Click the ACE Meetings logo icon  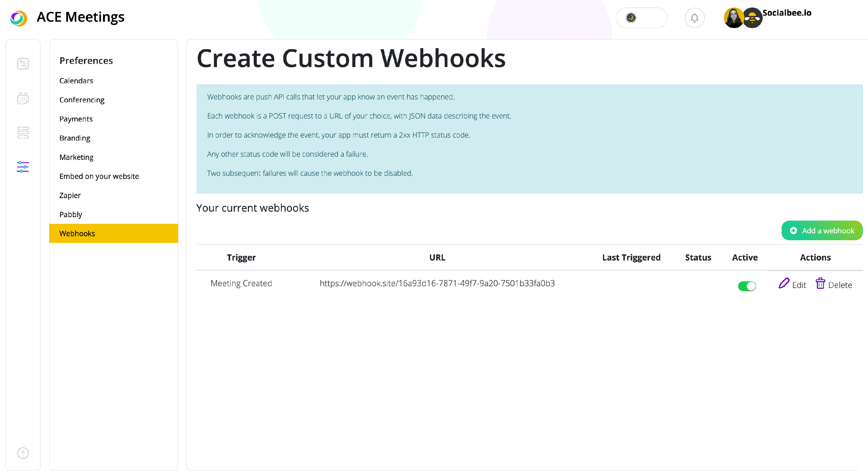pyautogui.click(x=19, y=18)
